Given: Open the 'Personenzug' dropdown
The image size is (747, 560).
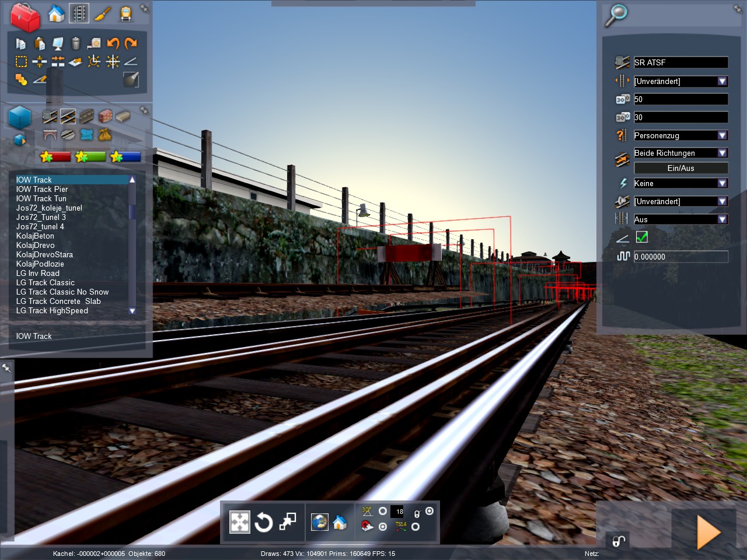Looking at the screenshot, I should click(681, 135).
